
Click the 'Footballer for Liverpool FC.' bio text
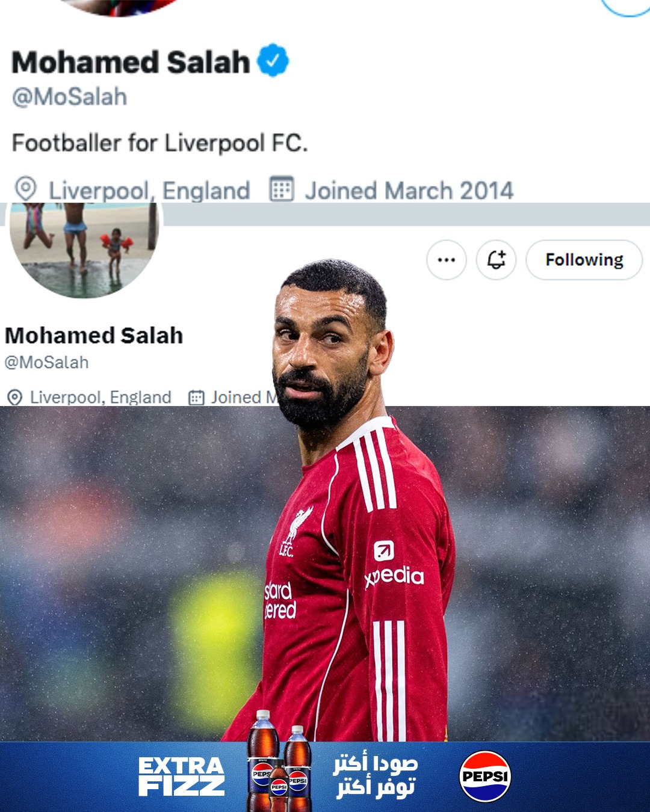coord(160,143)
